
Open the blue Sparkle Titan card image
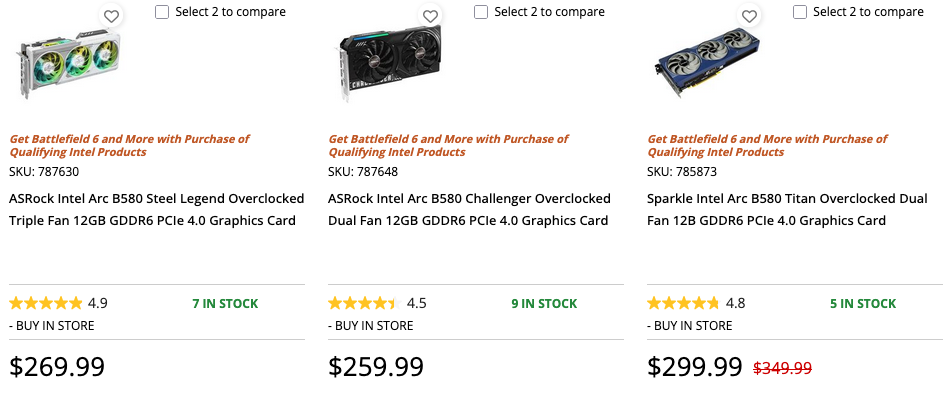point(707,59)
